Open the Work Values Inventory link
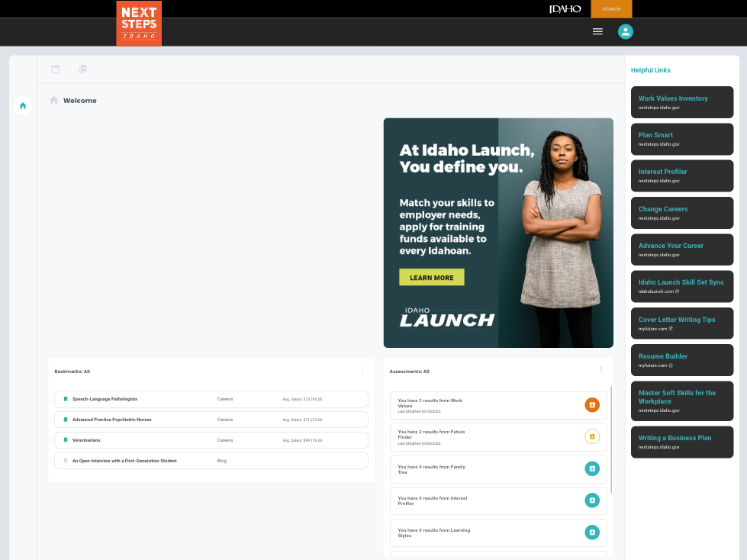 (682, 102)
